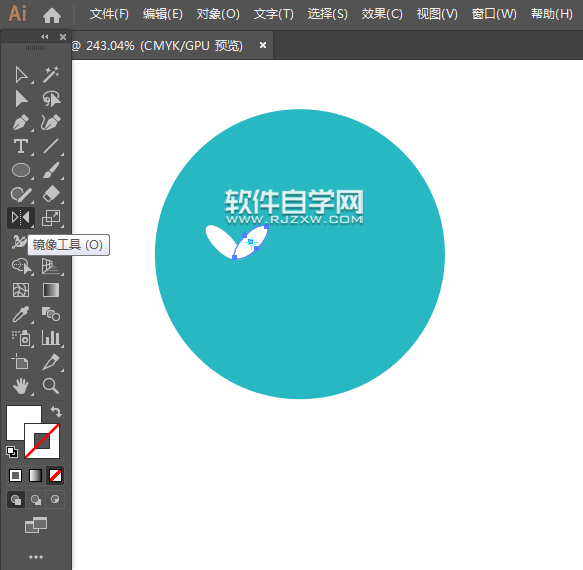Open Edit Toolbar three-dots button
The image size is (583, 570).
pyautogui.click(x=36, y=557)
